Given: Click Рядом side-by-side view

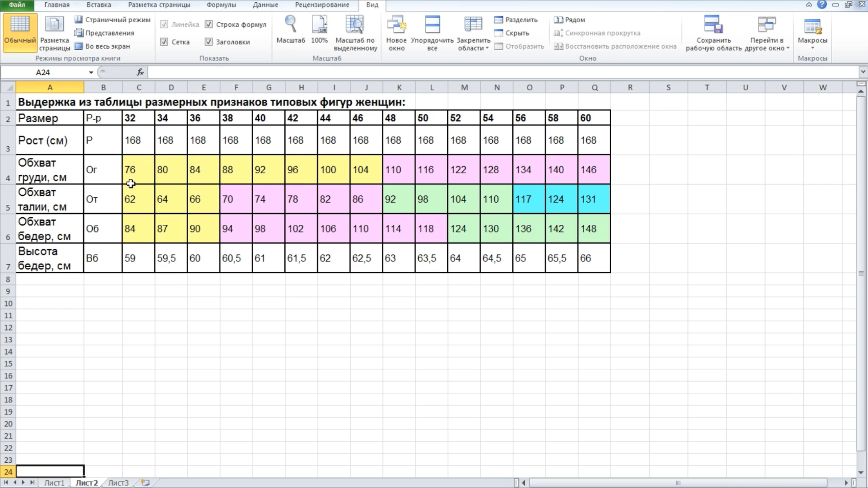Looking at the screenshot, I should [x=570, y=20].
